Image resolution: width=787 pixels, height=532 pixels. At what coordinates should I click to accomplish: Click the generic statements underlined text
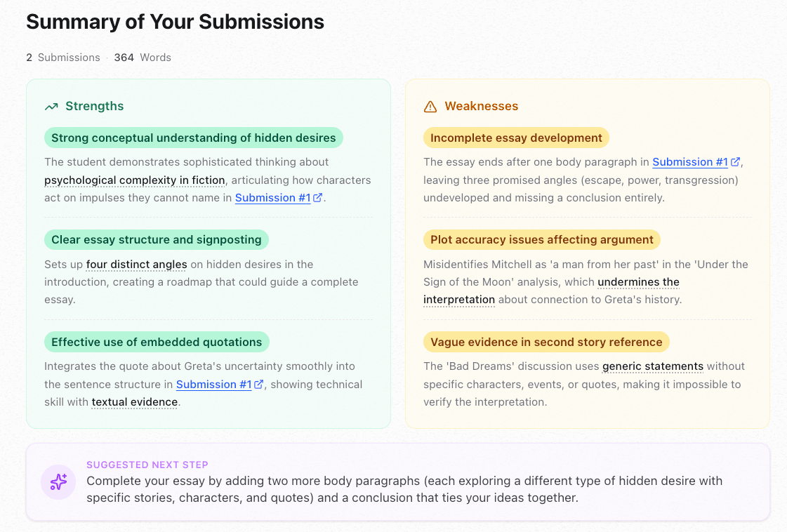[x=653, y=366]
